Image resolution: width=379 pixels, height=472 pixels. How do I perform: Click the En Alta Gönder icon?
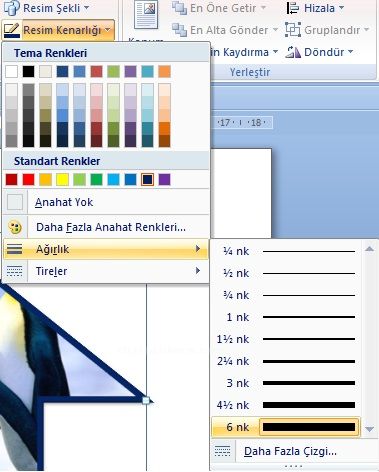coord(179,30)
